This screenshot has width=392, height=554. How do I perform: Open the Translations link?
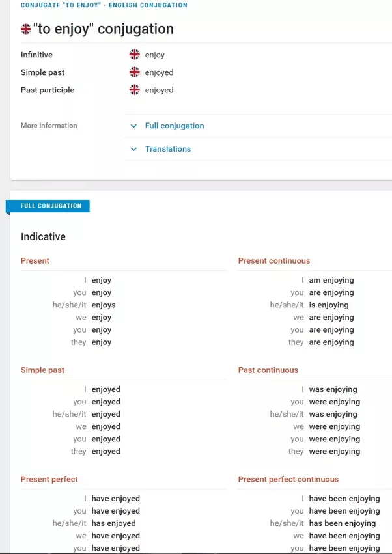point(168,149)
